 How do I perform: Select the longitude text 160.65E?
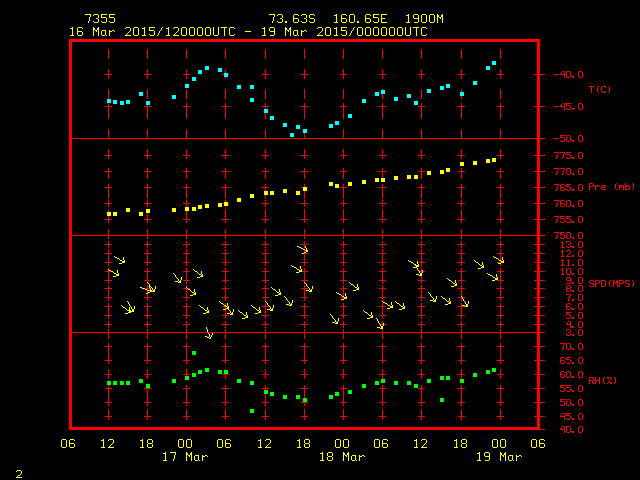(360, 19)
